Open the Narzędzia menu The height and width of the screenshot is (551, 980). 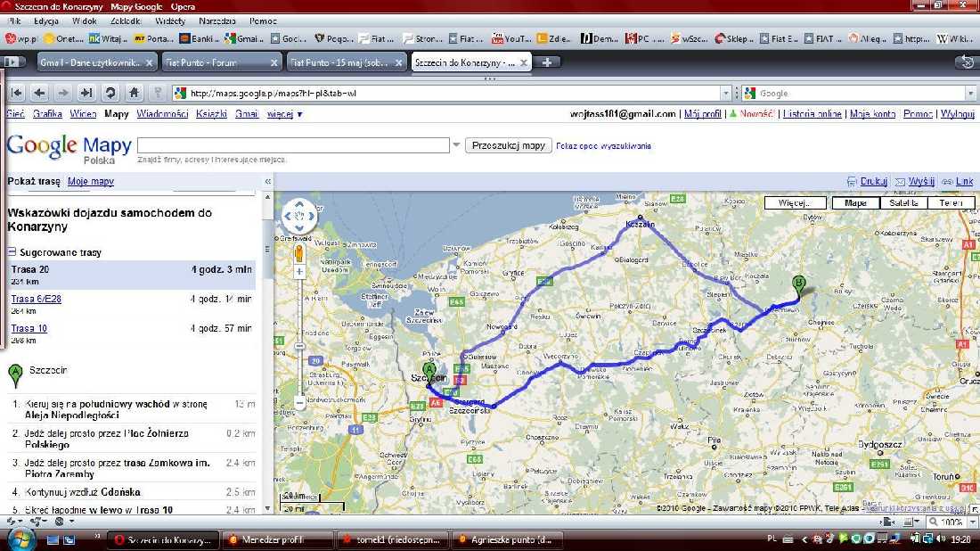(216, 21)
